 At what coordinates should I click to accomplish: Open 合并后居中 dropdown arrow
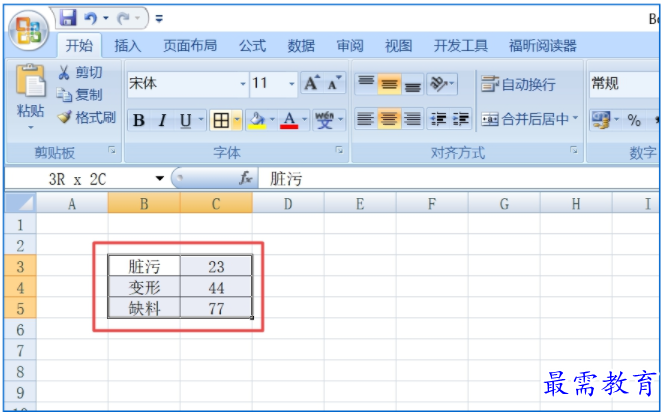tap(576, 118)
